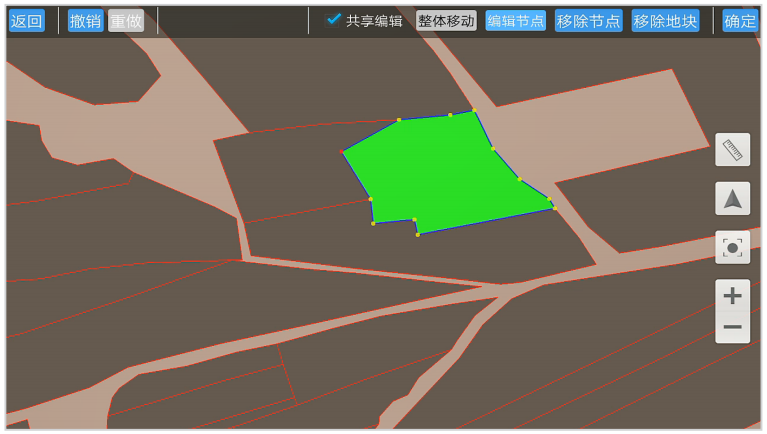Enable the 整体移动 mode
Image resolution: width=767 pixels, height=434 pixels.
[446, 21]
